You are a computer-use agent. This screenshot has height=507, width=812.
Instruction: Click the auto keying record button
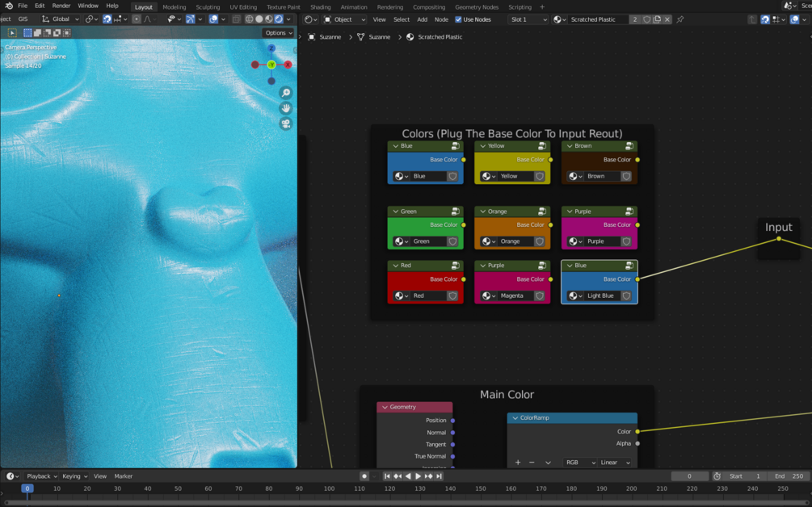coord(364,476)
